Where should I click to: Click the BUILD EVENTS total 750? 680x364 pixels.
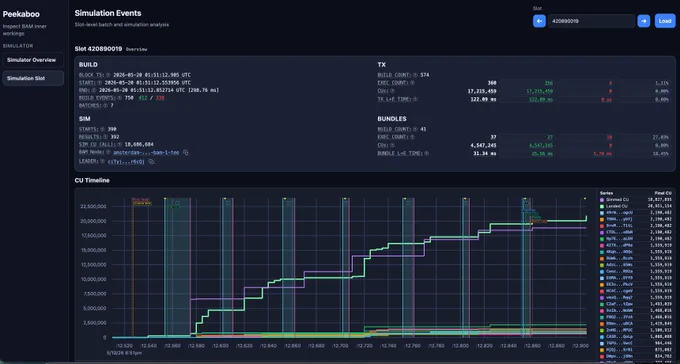pos(129,98)
